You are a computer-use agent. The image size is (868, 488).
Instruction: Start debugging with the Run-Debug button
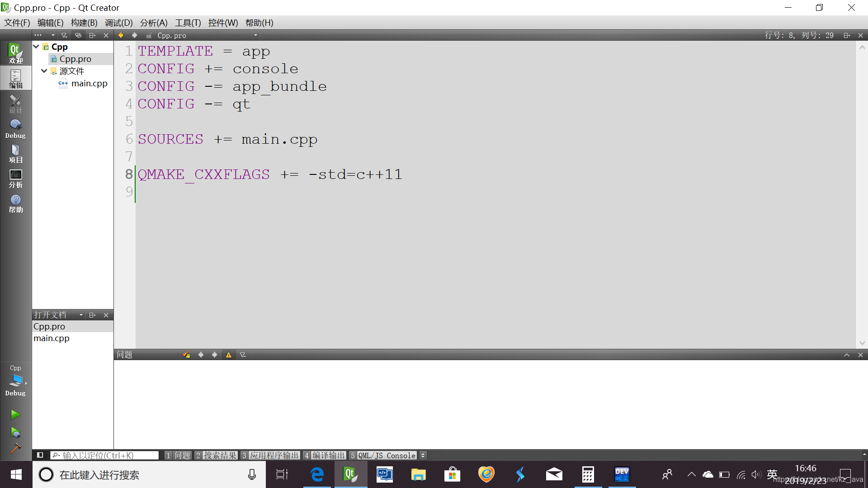pyautogui.click(x=16, y=432)
